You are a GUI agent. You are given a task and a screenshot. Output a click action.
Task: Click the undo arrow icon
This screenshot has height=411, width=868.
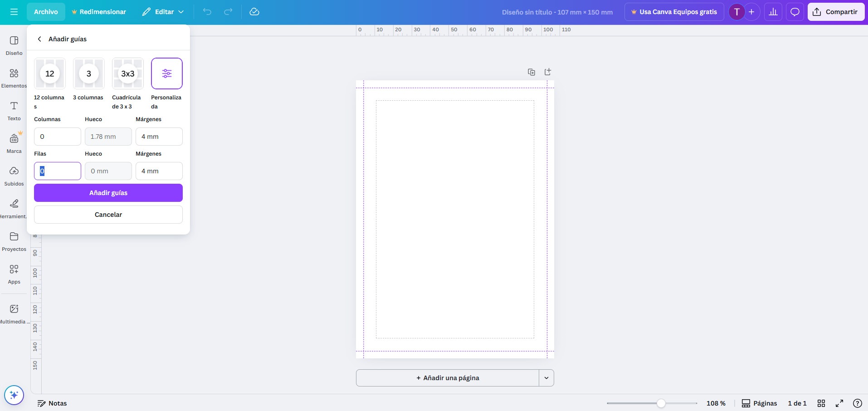point(207,12)
